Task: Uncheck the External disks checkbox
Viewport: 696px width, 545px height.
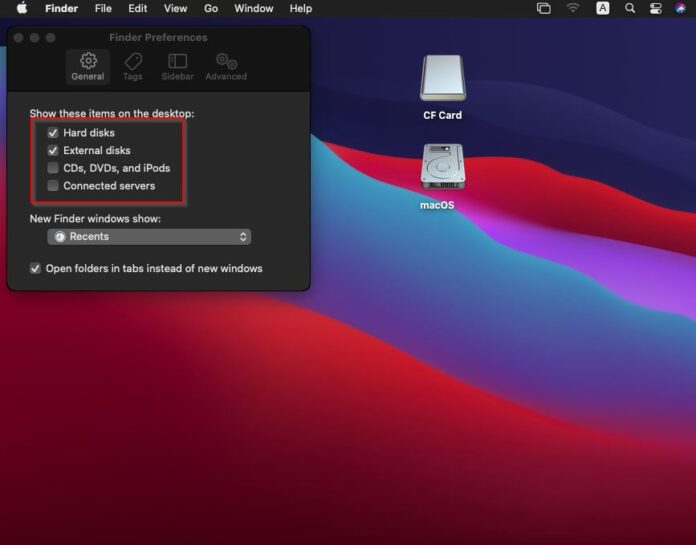Action: pyautogui.click(x=53, y=150)
